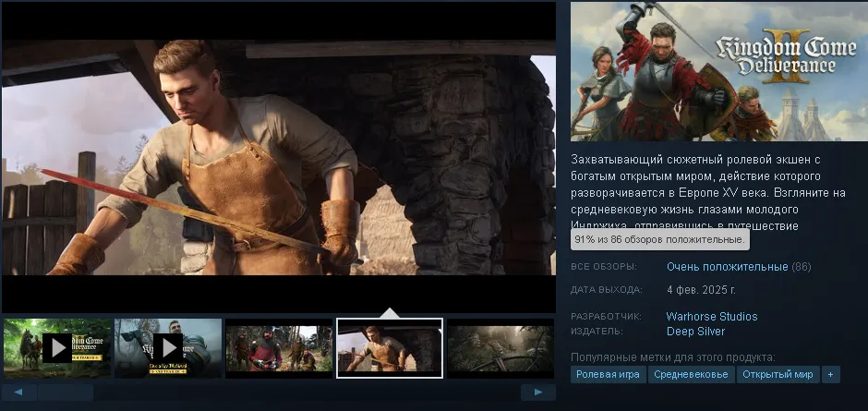The image size is (868, 411).
Task: Click the left arrow of thumbnail scroller
Action: pos(18,393)
